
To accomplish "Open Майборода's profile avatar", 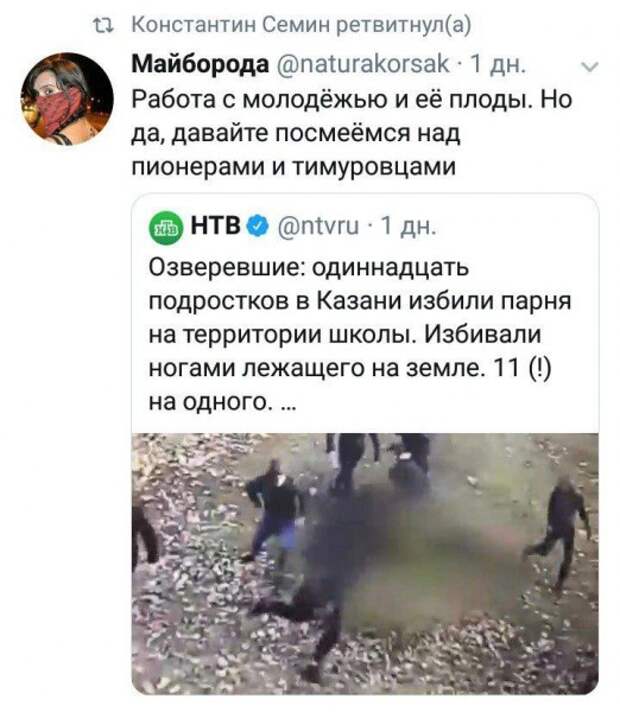I will pyautogui.click(x=67, y=99).
